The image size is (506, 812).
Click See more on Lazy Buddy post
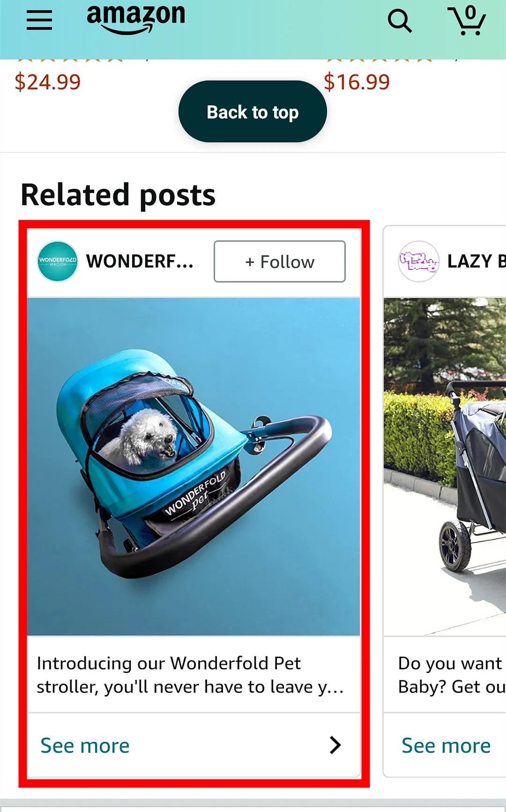[x=446, y=745]
